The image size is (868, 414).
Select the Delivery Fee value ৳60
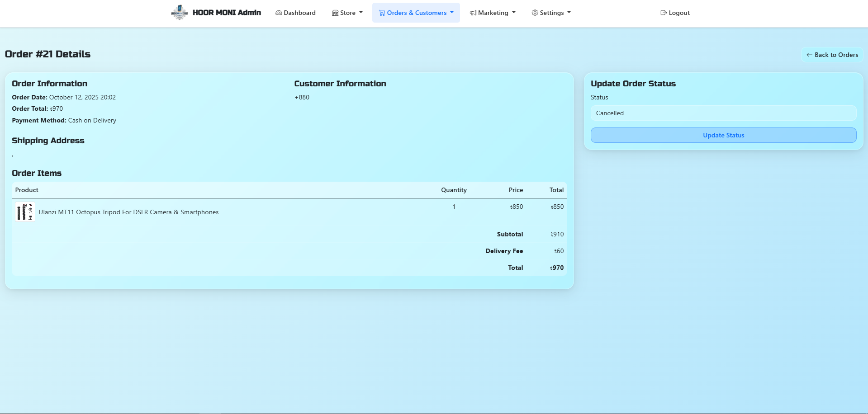click(x=559, y=251)
